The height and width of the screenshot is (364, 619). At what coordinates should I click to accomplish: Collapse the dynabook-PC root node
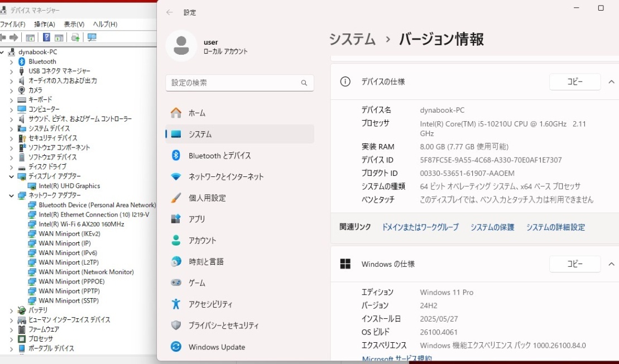point(2,52)
